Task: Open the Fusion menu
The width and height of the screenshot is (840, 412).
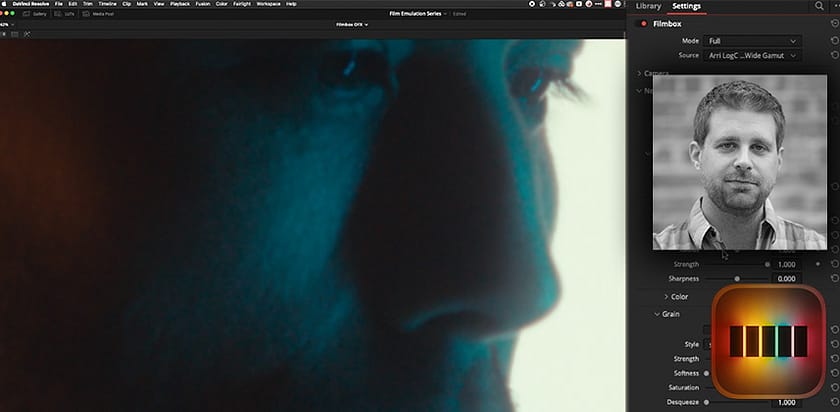Action: (202, 4)
